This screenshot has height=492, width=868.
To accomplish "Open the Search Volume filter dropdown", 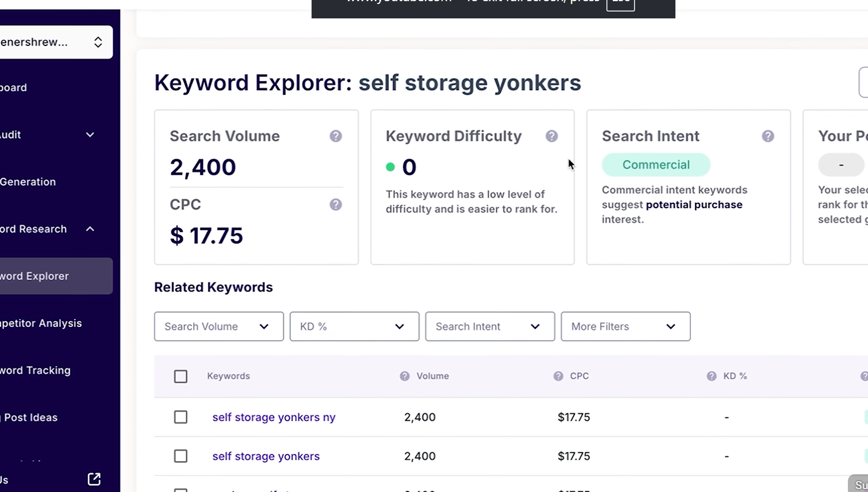I will pos(218,326).
